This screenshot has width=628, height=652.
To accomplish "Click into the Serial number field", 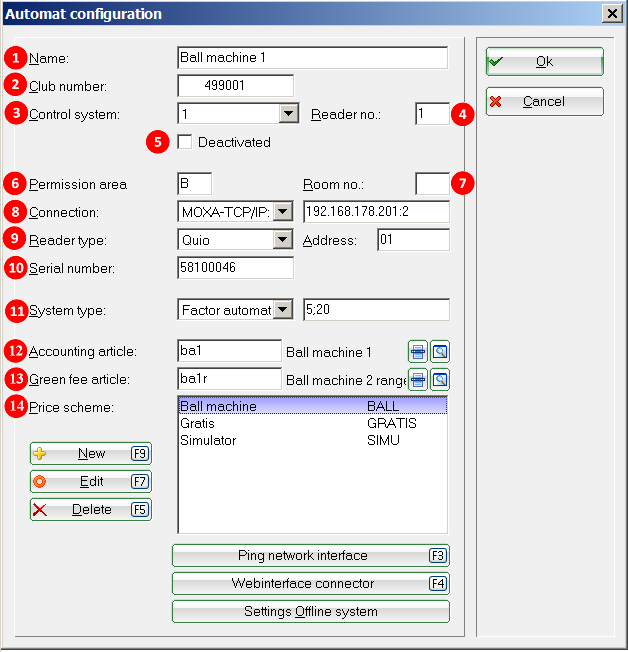I will point(235,268).
